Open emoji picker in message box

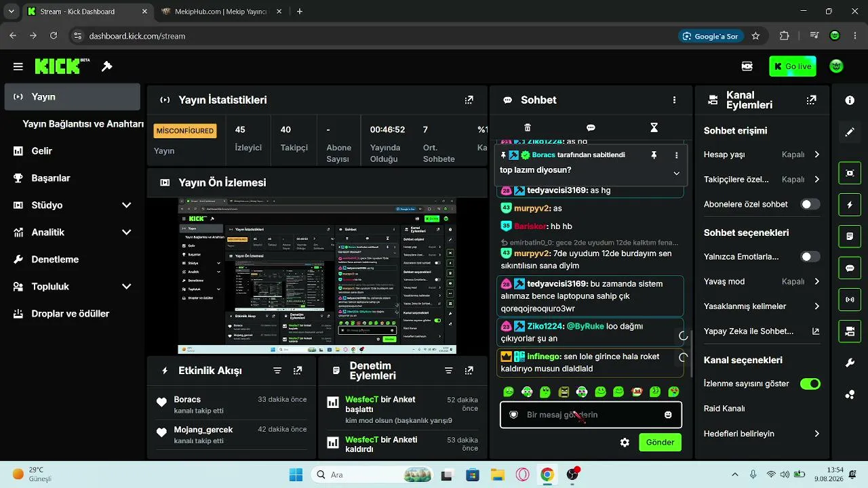point(668,415)
